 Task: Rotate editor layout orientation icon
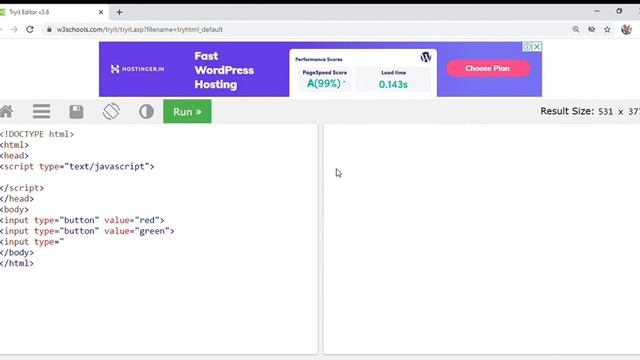[111, 111]
